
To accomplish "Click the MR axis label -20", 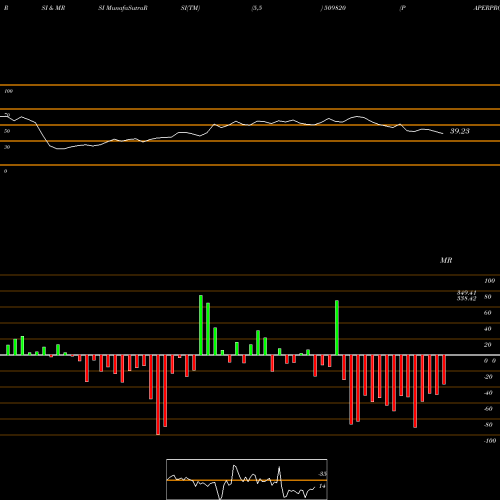I will point(488,377).
